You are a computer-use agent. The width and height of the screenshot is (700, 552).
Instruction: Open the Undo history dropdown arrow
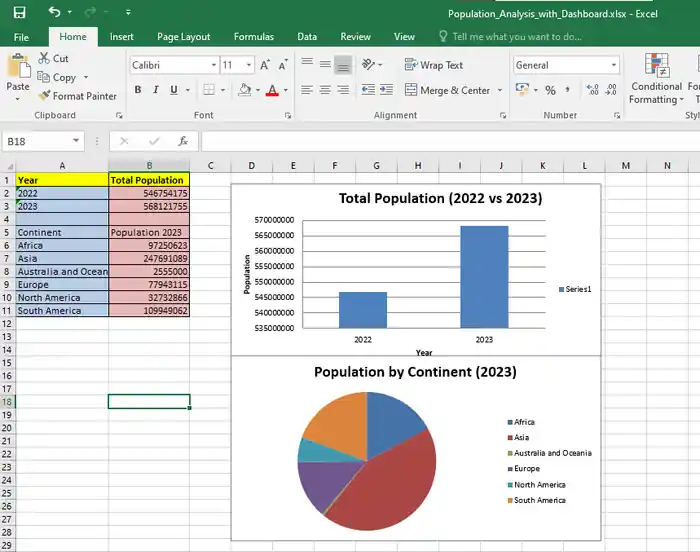[70, 12]
